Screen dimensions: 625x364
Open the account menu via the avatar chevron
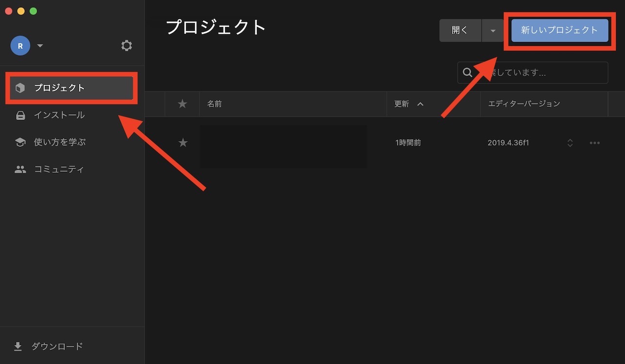point(40,45)
